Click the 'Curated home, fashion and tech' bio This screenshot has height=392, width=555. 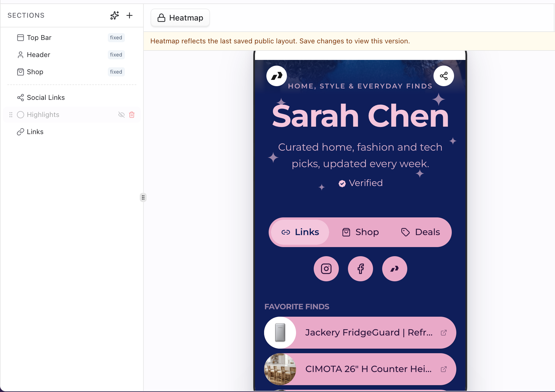tap(360, 155)
